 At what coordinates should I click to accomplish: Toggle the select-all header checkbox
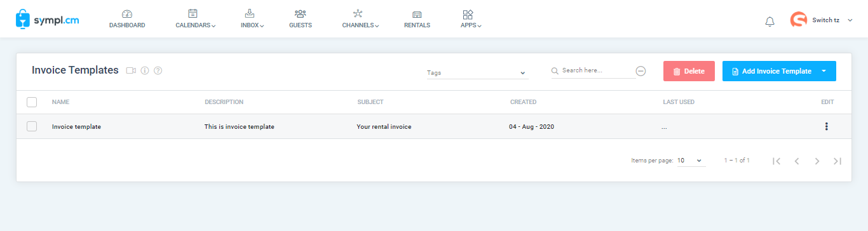32,102
